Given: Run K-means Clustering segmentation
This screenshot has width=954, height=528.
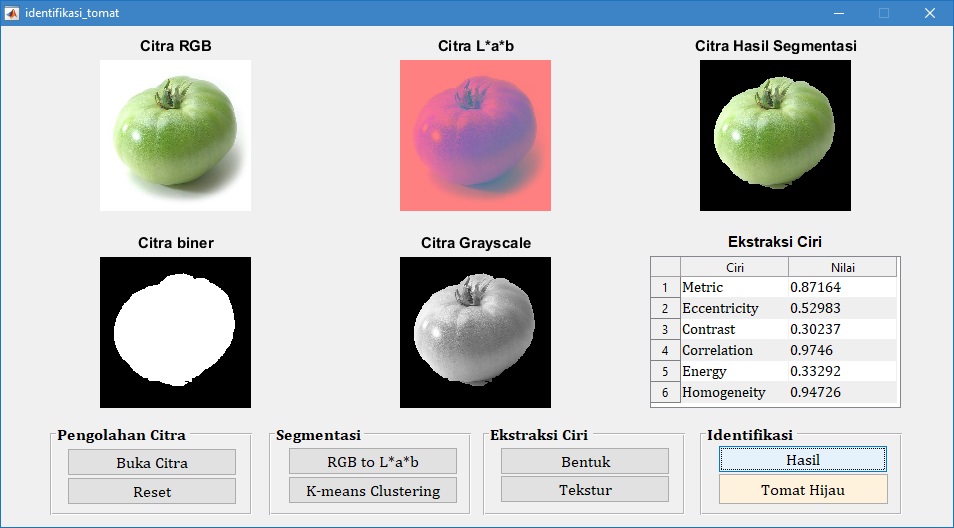Looking at the screenshot, I should click(x=372, y=490).
